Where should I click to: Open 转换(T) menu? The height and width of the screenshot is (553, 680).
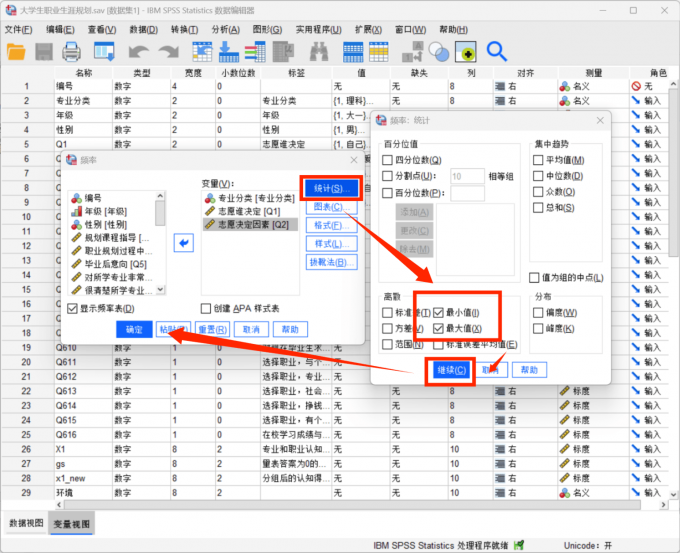[x=185, y=29]
